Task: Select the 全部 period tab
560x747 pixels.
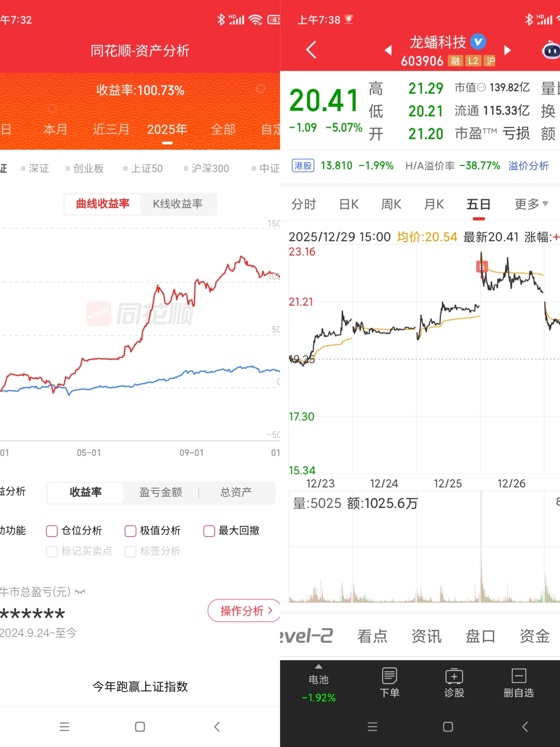Action: tap(223, 129)
